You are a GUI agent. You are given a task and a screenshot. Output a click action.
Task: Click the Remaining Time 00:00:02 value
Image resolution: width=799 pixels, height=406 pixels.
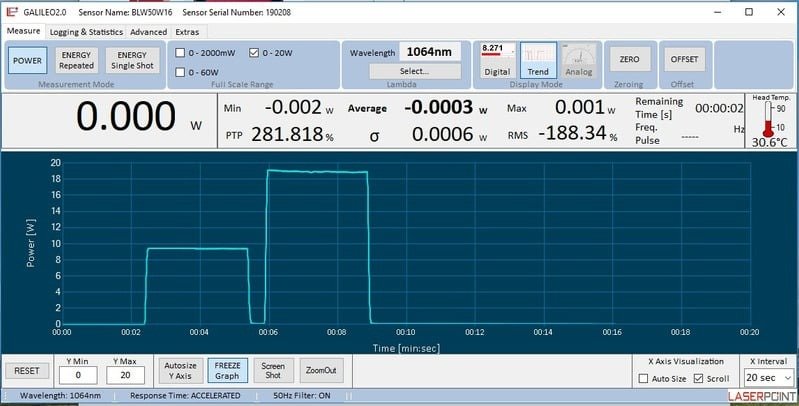(719, 108)
